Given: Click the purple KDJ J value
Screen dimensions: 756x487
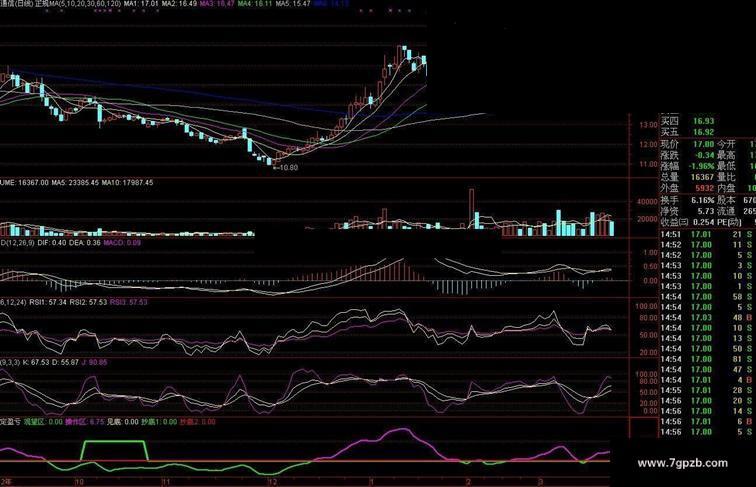Looking at the screenshot, I should point(94,362).
